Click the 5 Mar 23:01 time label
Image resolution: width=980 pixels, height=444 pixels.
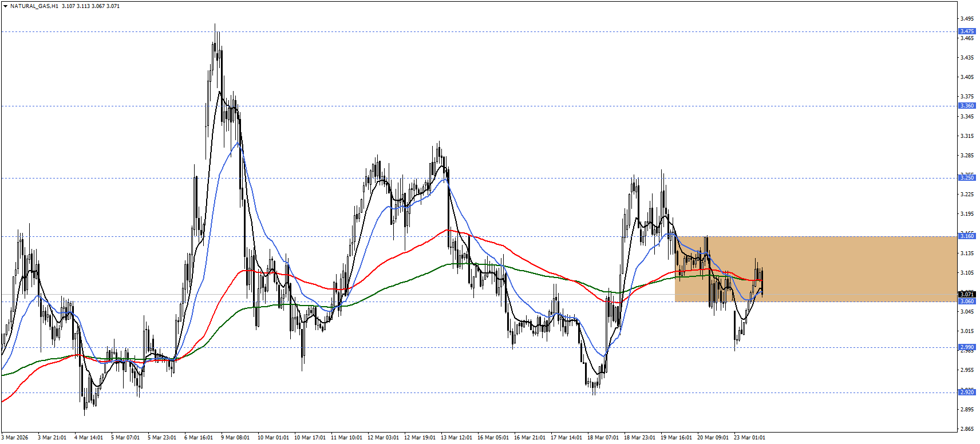[x=162, y=438]
